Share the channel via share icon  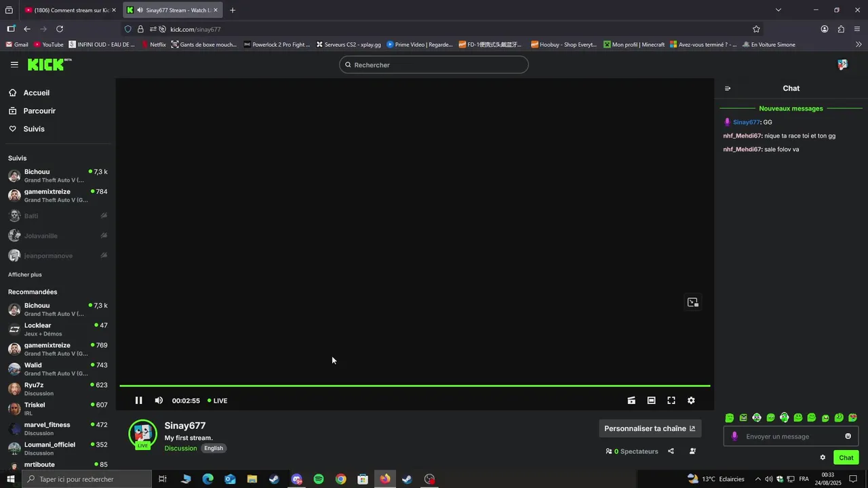click(x=671, y=451)
